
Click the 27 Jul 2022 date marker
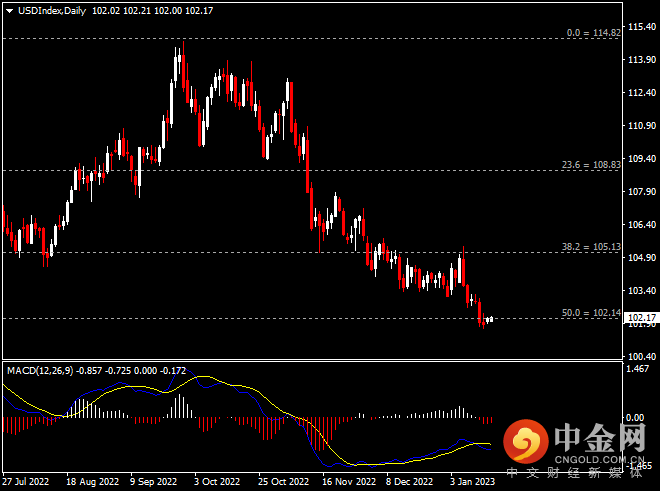26,481
